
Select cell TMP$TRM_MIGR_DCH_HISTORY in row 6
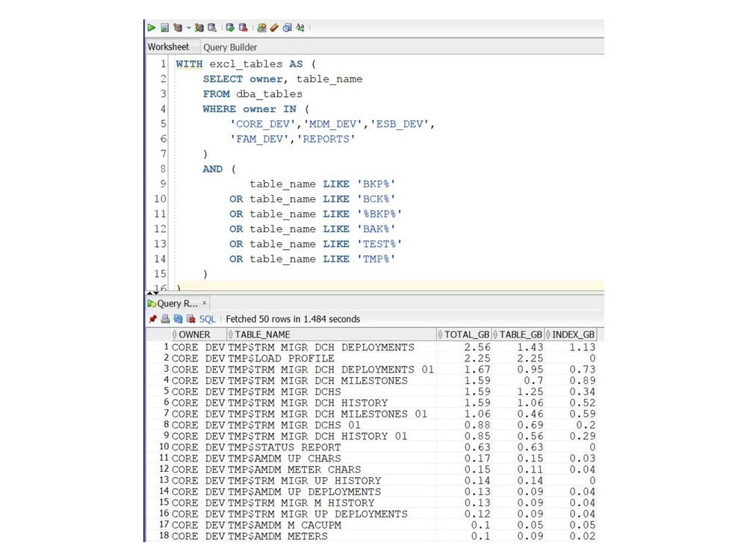pos(331,403)
